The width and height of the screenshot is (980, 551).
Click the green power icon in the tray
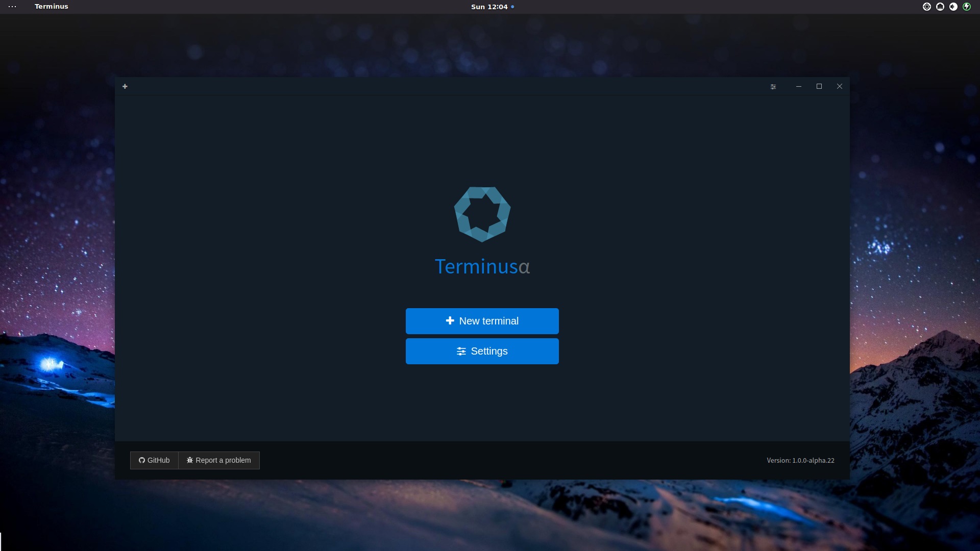coord(967,7)
